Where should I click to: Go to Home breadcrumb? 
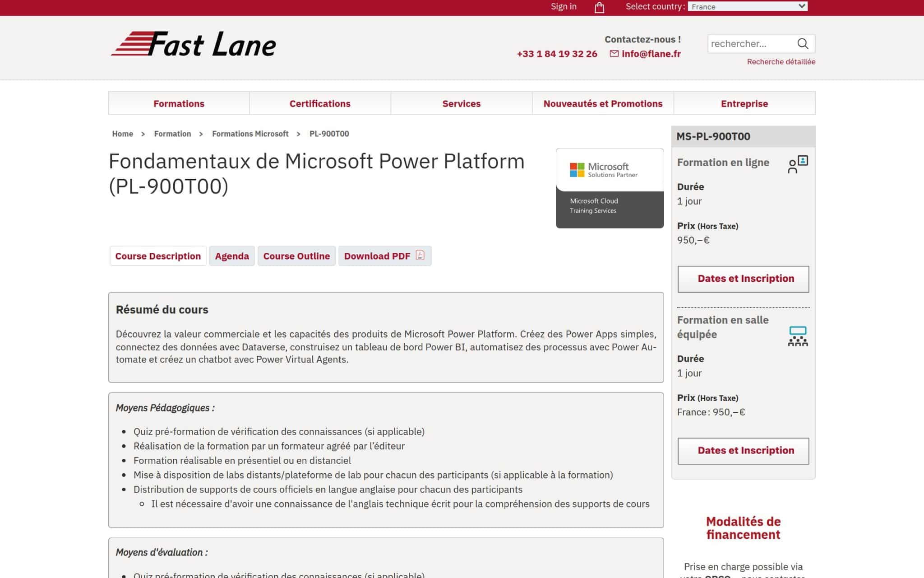(x=122, y=134)
